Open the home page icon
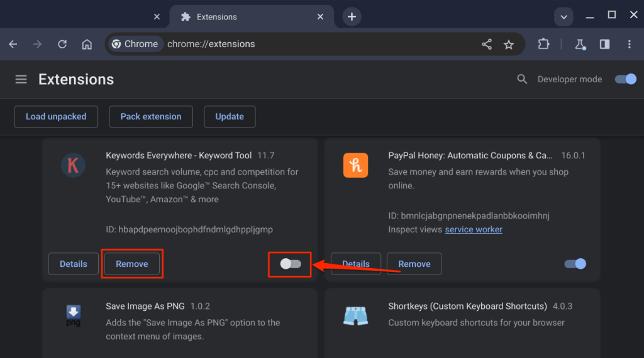Viewport: 644px width, 358px height. tap(87, 44)
